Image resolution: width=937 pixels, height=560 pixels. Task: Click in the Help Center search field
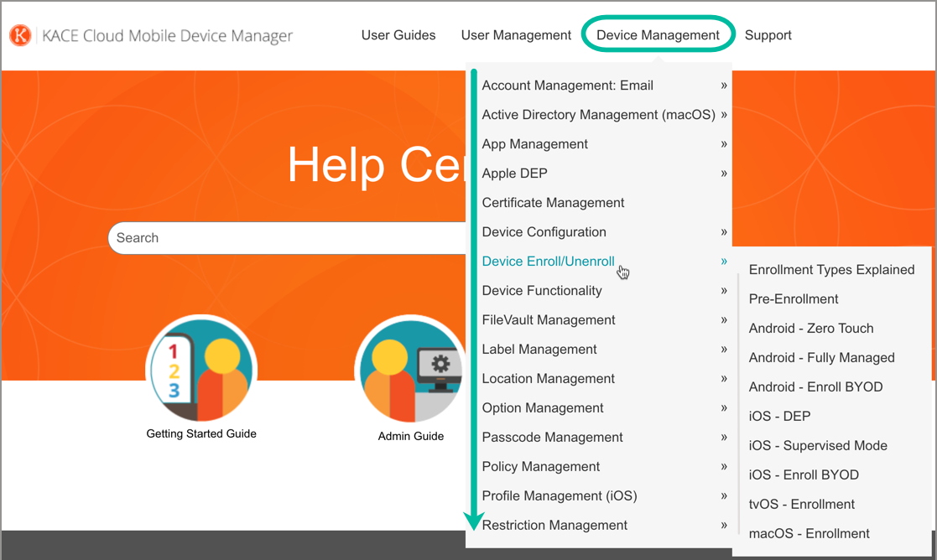285,238
